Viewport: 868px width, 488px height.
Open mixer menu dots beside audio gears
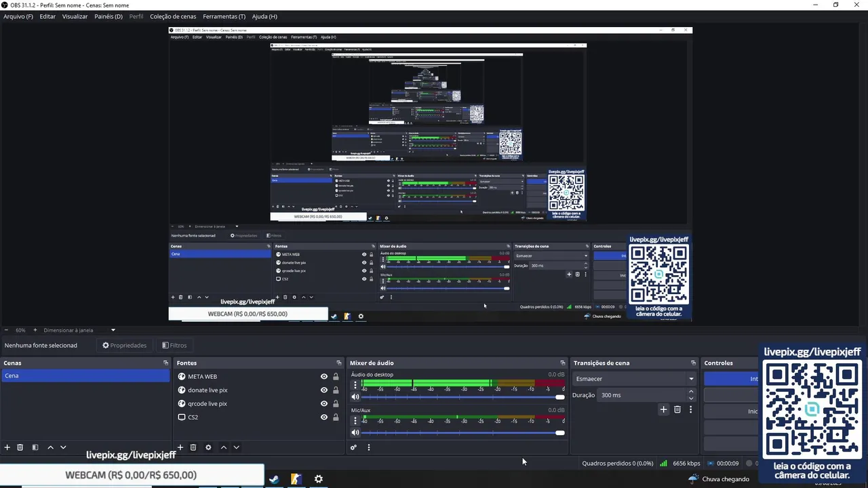(x=368, y=447)
